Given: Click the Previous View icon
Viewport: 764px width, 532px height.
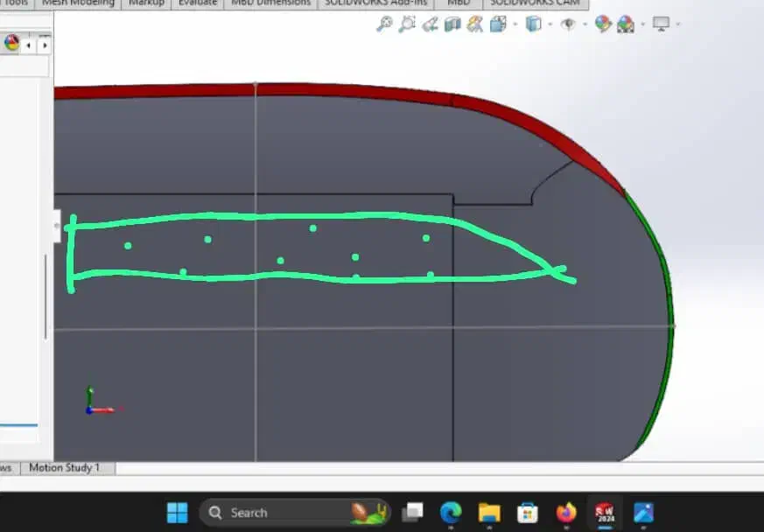Looking at the screenshot, I should point(430,24).
